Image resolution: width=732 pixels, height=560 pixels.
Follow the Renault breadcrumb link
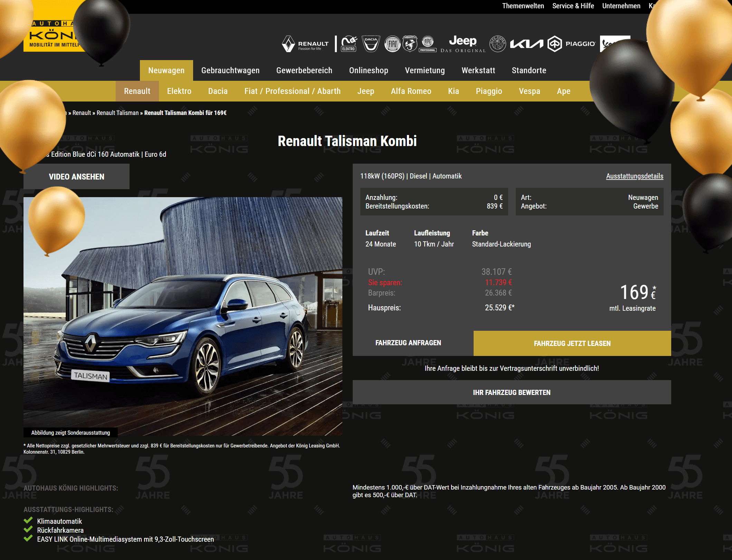click(82, 113)
